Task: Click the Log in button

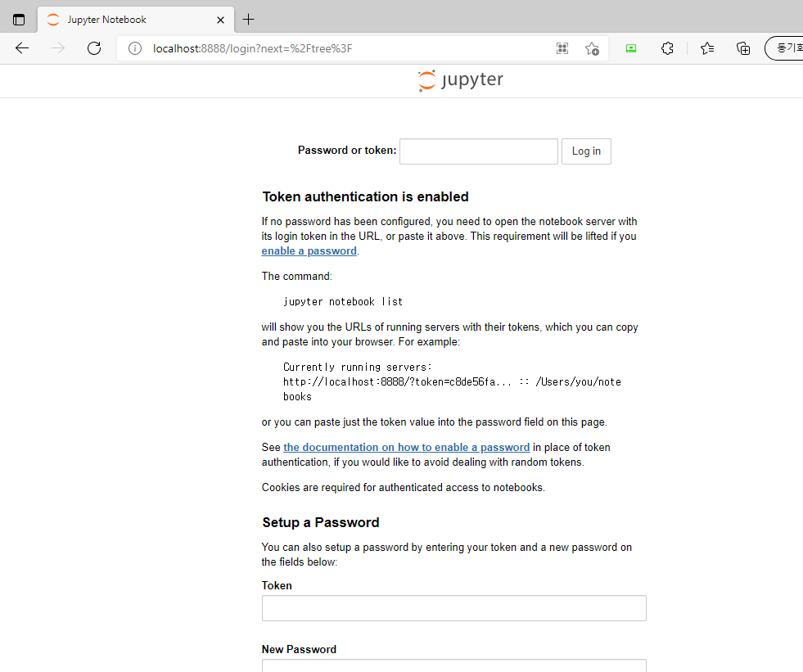Action: coord(586,151)
